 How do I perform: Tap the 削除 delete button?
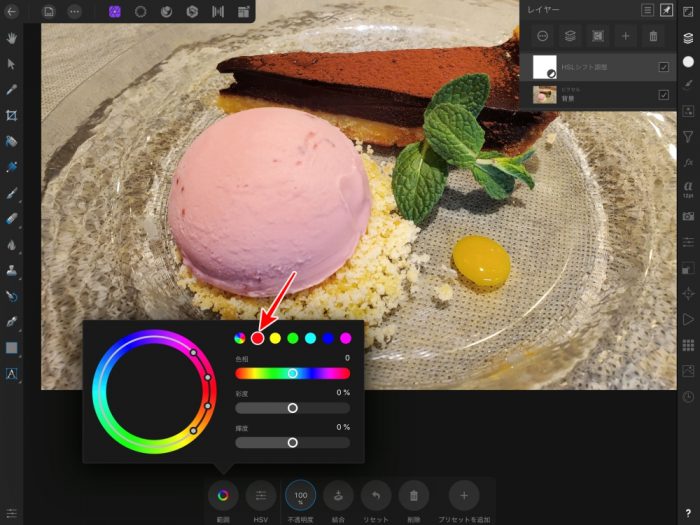(x=414, y=495)
